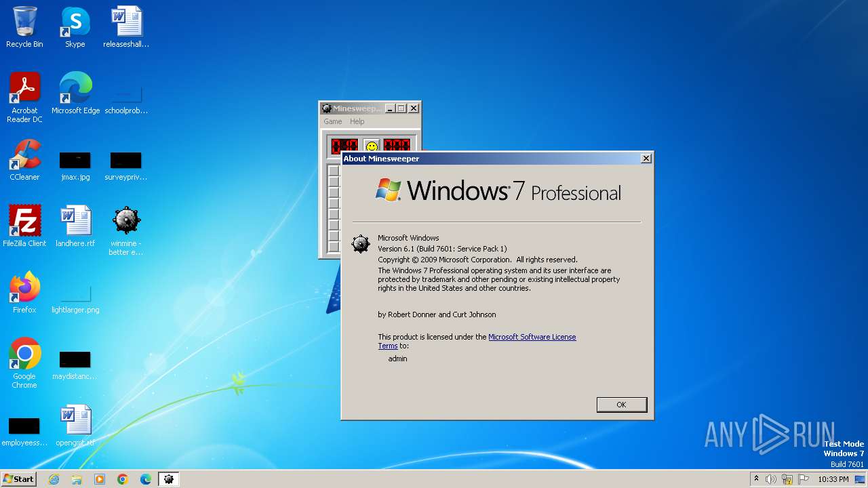Select the Skype desktop shortcut
Image resolution: width=868 pixels, height=488 pixels.
pyautogui.click(x=75, y=27)
